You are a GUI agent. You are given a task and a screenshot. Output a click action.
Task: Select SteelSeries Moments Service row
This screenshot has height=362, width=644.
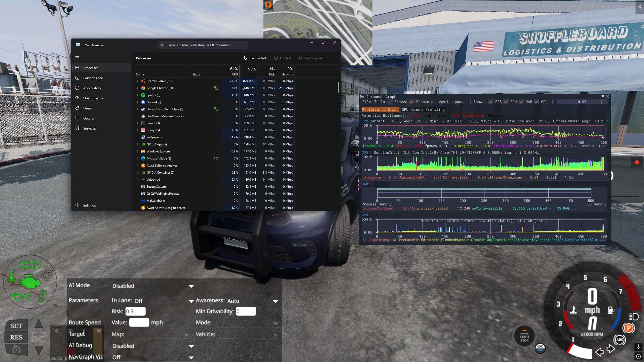pos(213,116)
